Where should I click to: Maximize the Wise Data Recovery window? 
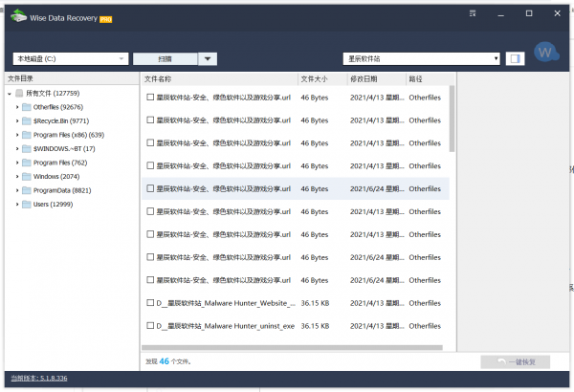click(x=529, y=13)
